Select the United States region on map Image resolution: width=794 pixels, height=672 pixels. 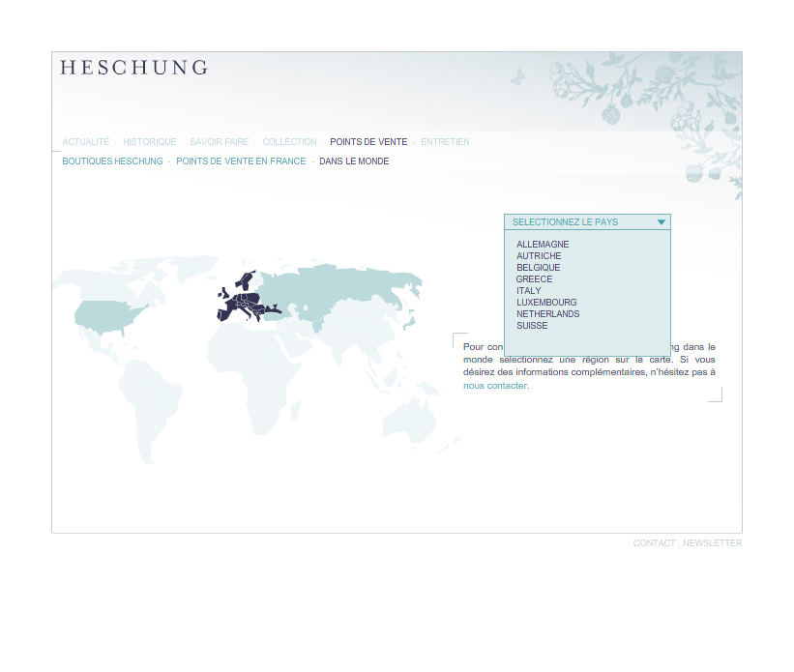103,315
